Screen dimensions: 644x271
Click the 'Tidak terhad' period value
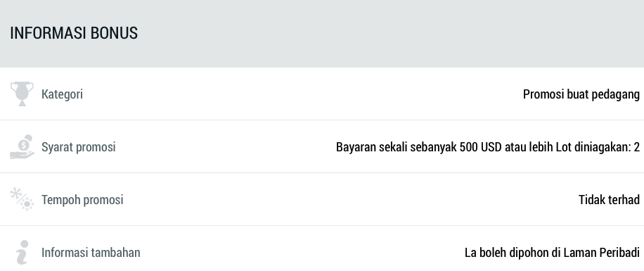click(x=609, y=199)
